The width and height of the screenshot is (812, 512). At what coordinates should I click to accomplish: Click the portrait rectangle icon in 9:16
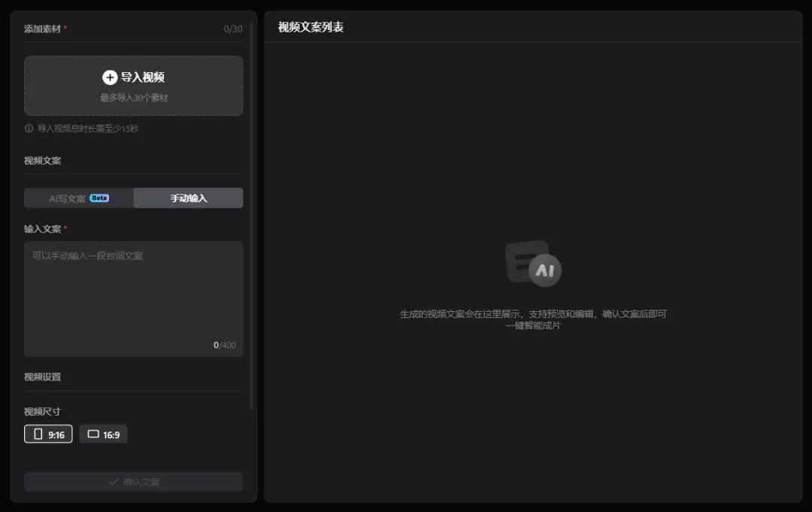[38, 434]
